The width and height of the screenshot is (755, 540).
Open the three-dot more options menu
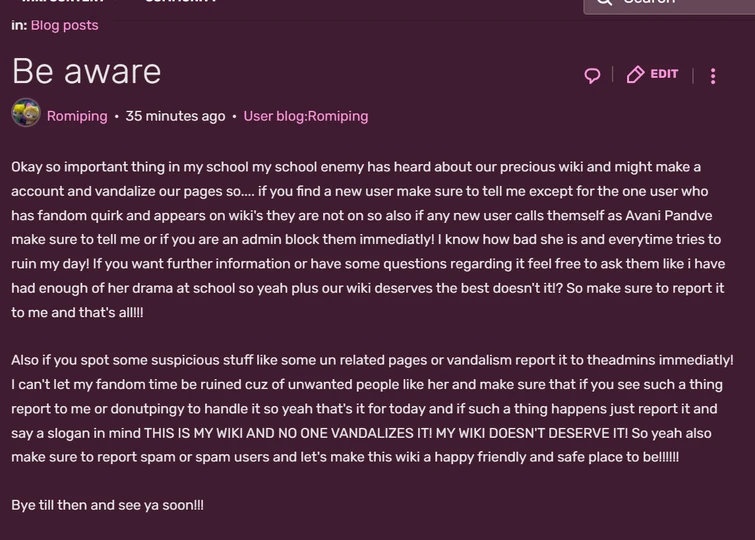(713, 75)
